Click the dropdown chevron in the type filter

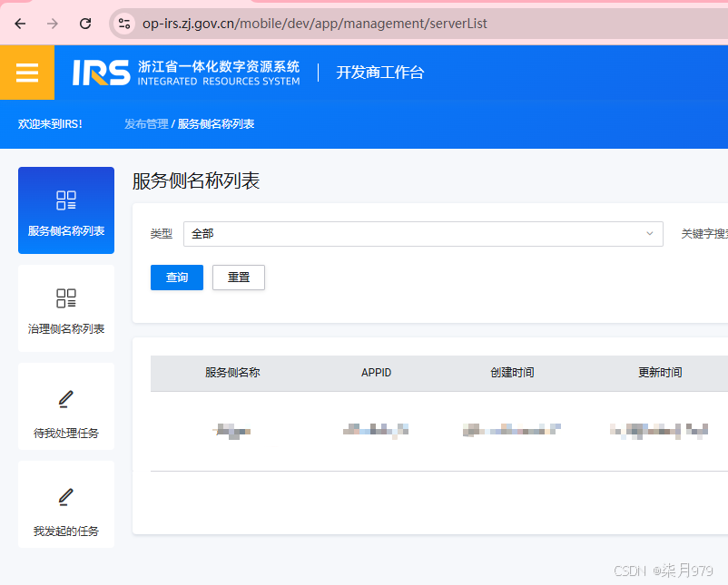click(648, 233)
